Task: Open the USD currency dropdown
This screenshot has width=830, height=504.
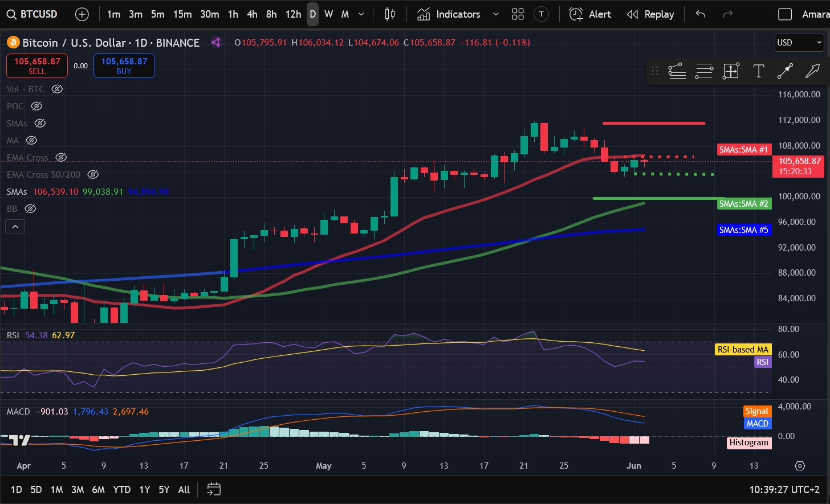Action: tap(799, 43)
